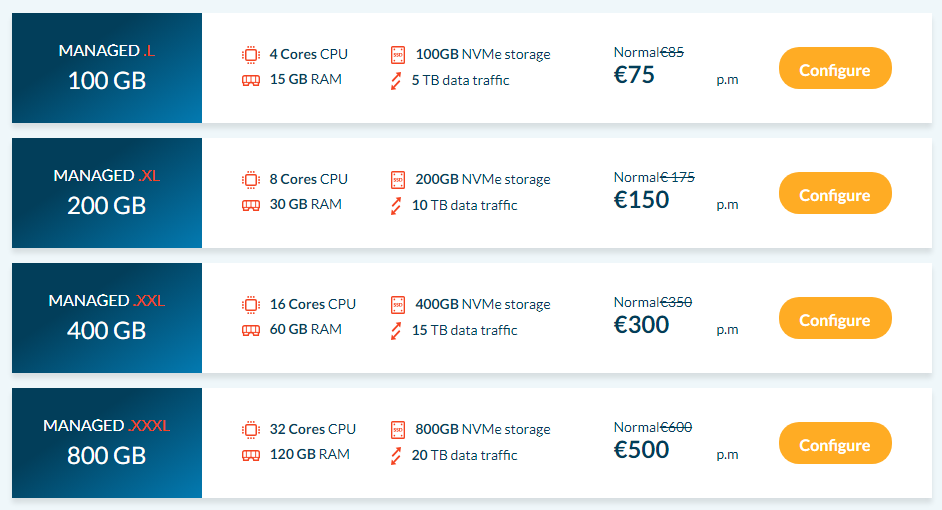Click the SSD icon beside 100GB NVMe storage
This screenshot has width=942, height=510.
398,55
